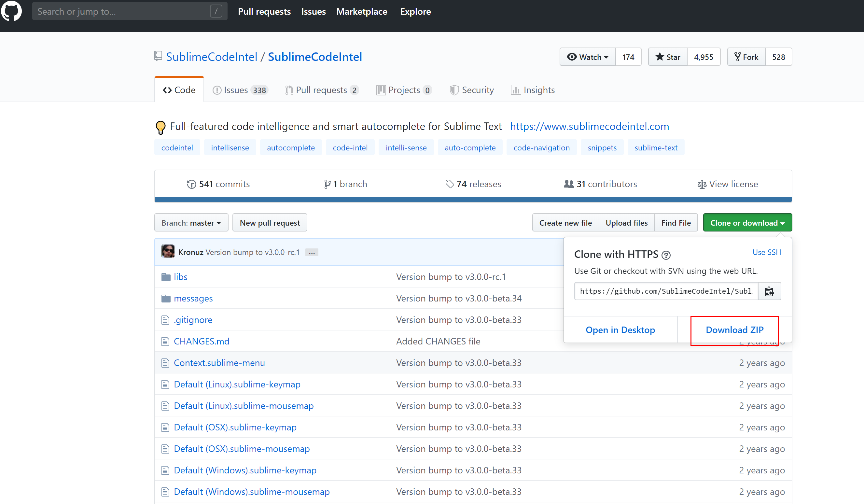Click the commits history icon
The image size is (864, 504).
coord(191,185)
